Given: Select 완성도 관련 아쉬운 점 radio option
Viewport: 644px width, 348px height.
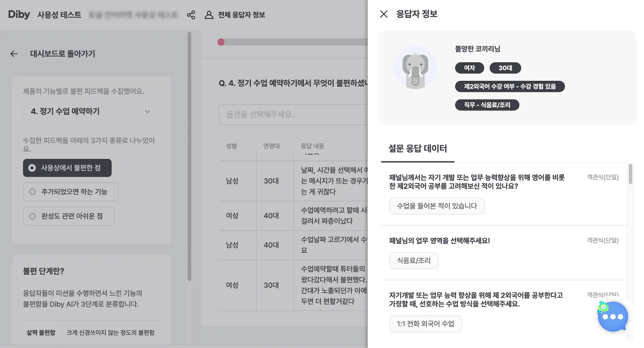Looking at the screenshot, I should point(68,216).
